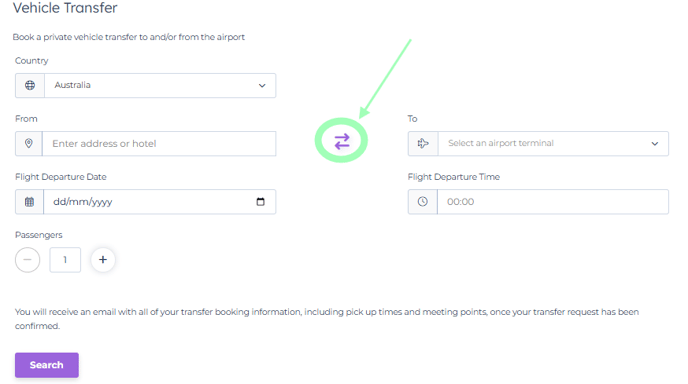This screenshot has height=384, width=688.
Task: Open the date picker calendar button
Action: coord(261,201)
